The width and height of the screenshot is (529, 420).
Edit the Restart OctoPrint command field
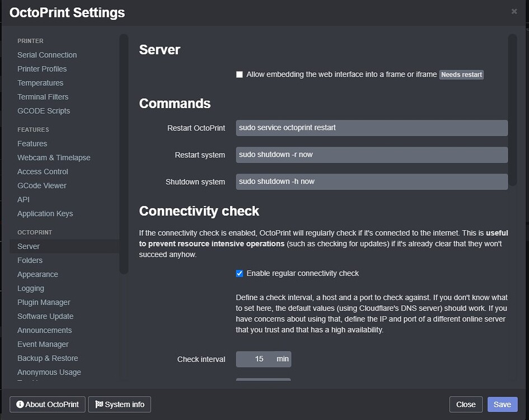pos(372,128)
